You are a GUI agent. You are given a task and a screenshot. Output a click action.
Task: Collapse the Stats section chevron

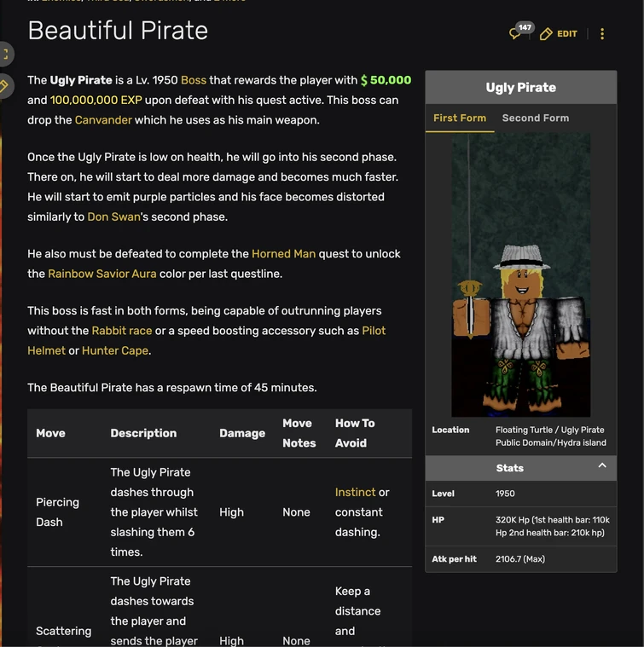tap(602, 466)
